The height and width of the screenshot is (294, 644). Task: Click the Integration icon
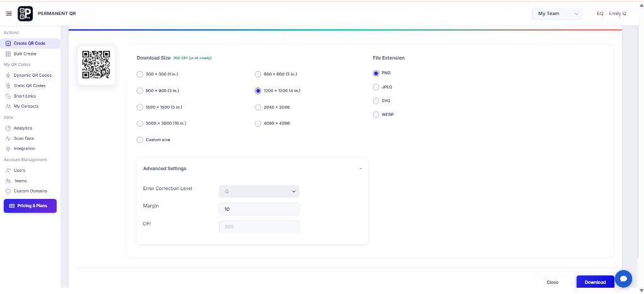[x=8, y=149]
